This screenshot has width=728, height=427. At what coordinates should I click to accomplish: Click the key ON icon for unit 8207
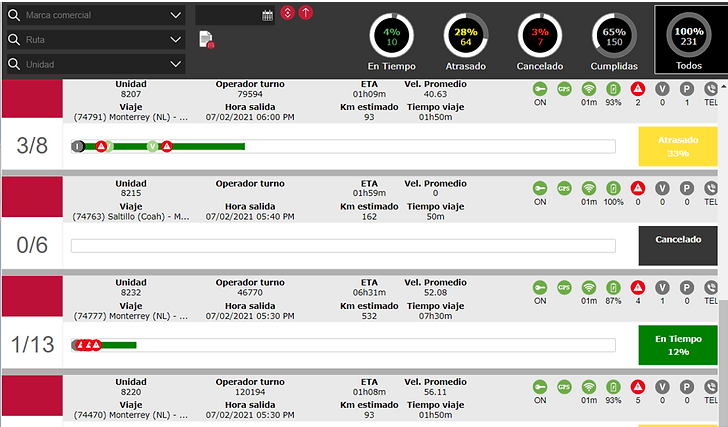coord(540,89)
